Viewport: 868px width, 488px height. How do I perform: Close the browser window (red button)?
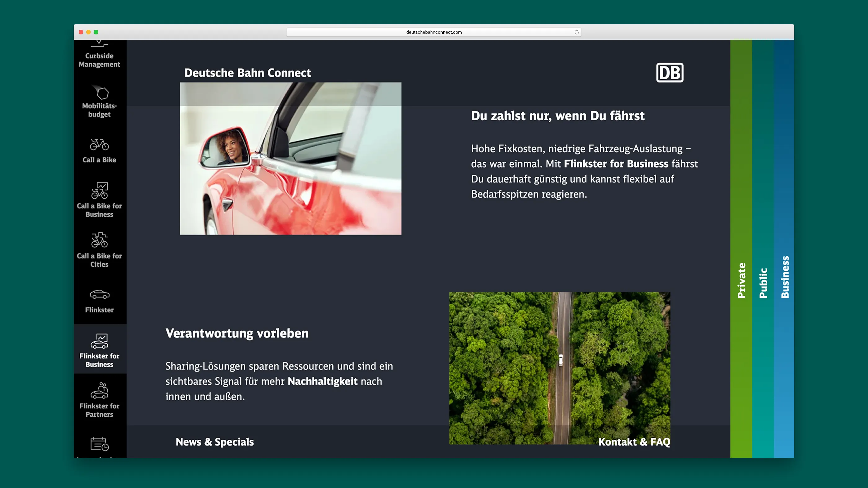click(x=81, y=32)
